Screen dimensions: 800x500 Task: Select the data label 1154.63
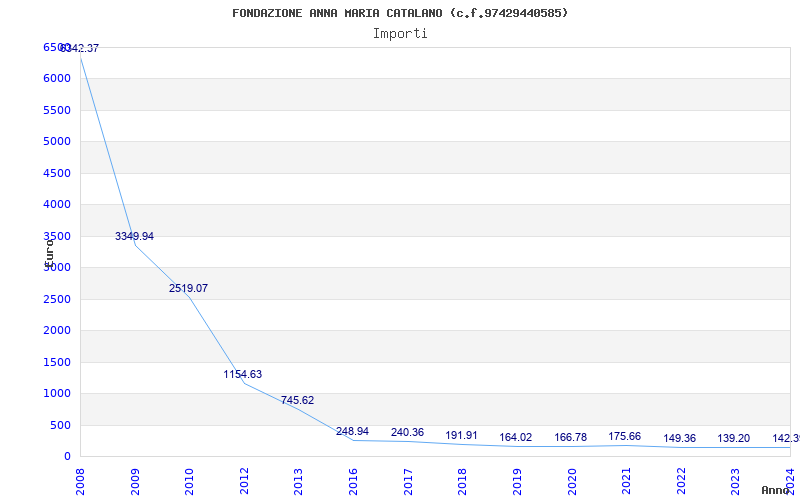click(242, 374)
